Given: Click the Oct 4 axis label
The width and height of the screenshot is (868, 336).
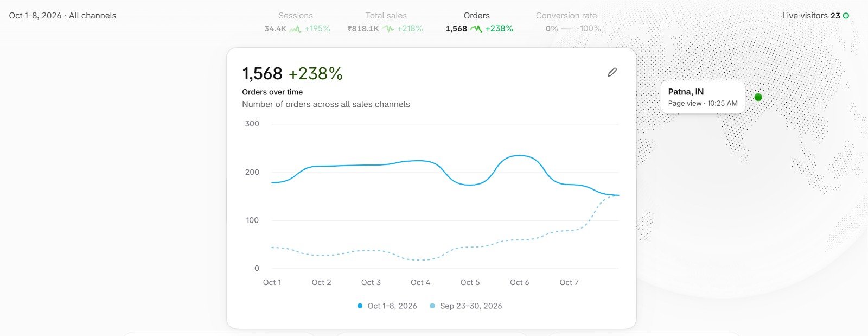Looking at the screenshot, I should pyautogui.click(x=420, y=282).
